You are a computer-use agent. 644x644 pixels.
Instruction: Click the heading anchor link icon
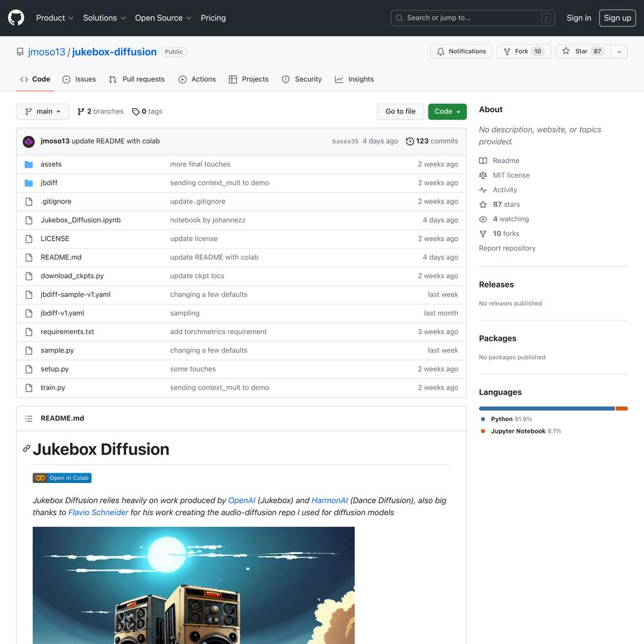click(x=26, y=448)
